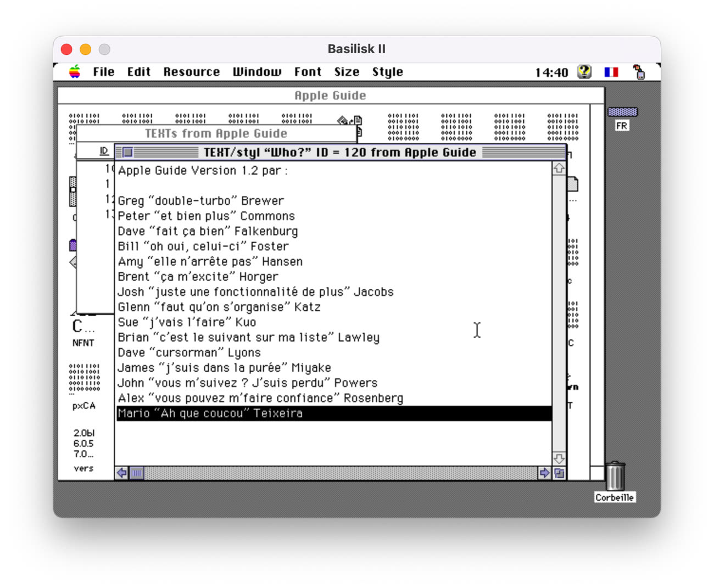714x588 pixels.
Task: Click the Josh "juste une fonctionnalité" Jacobs line
Action: (x=256, y=292)
